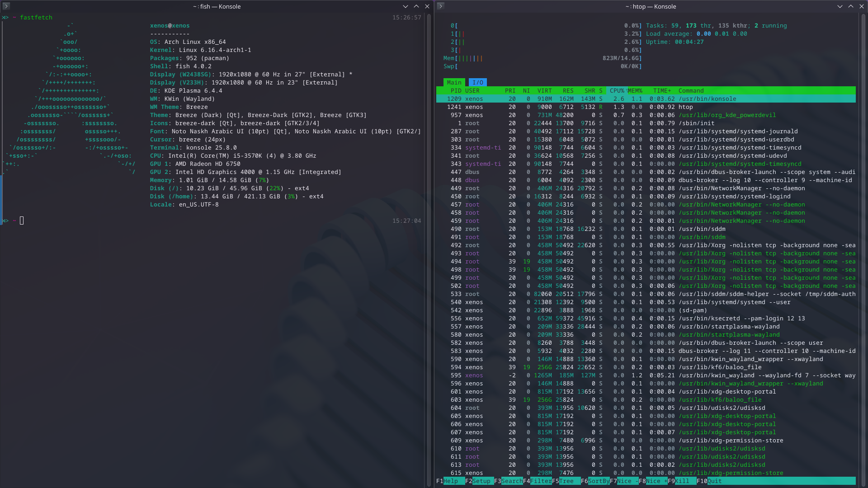Click F10 Quit to exit htop
This screenshot has width=868, height=488.
(x=714, y=481)
